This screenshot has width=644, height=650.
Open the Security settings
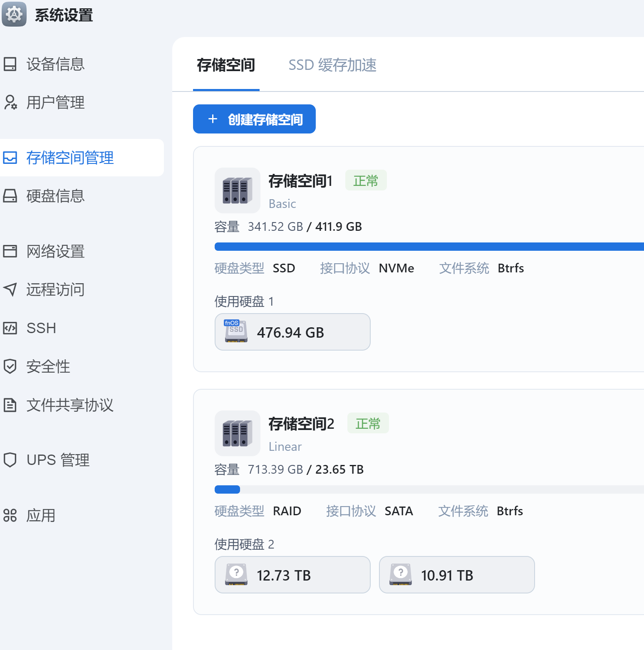pyautogui.click(x=48, y=366)
